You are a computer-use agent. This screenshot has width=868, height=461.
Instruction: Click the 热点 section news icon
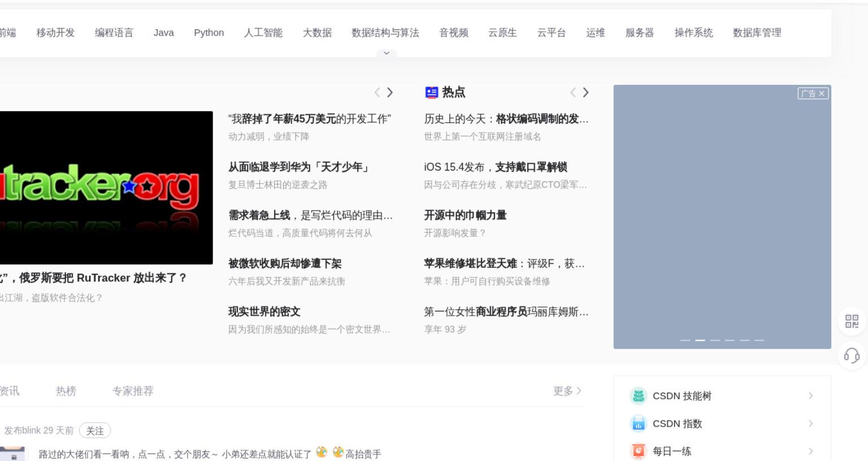pos(432,92)
